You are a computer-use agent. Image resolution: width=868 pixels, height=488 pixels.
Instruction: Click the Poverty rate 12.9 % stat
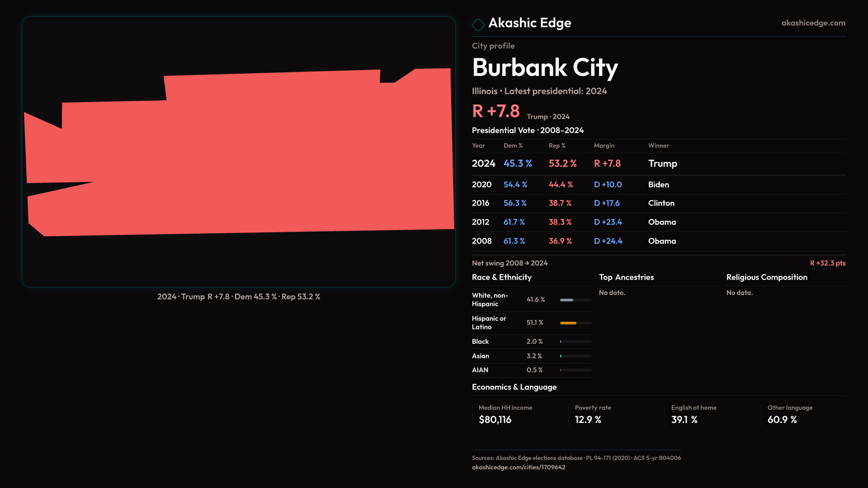point(588,420)
